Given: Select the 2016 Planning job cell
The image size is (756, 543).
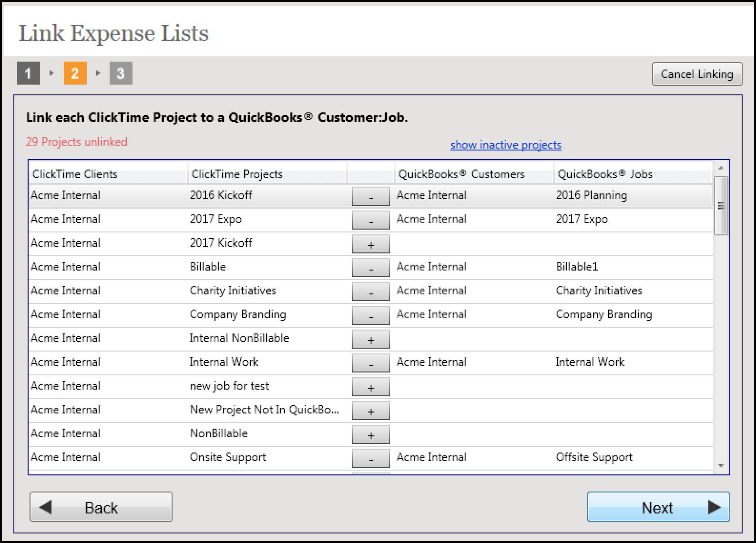Looking at the screenshot, I should [591, 195].
